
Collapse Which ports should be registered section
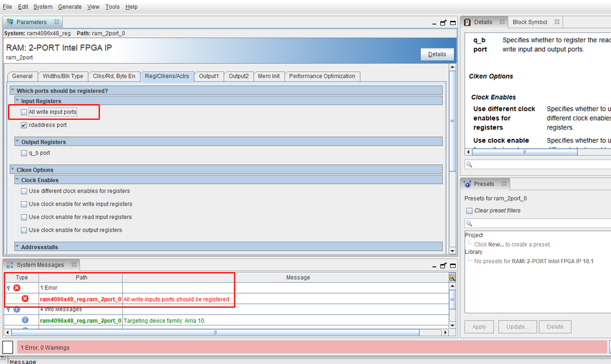pyautogui.click(x=12, y=90)
